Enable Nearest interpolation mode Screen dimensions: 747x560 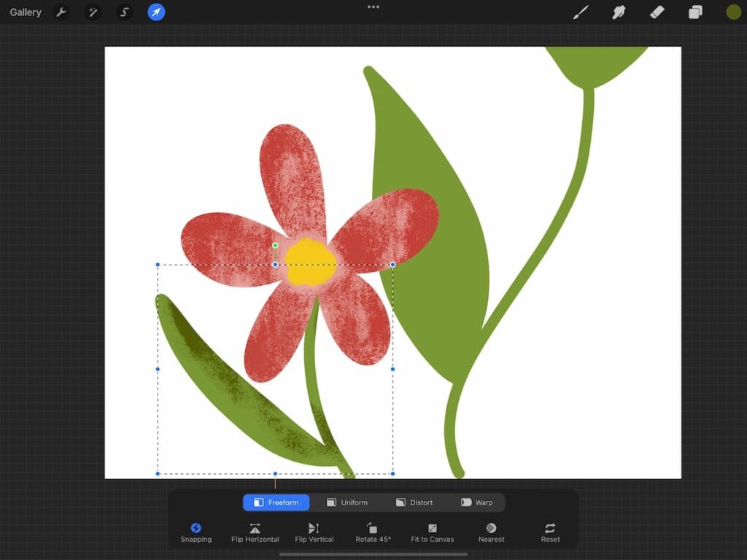(x=491, y=531)
